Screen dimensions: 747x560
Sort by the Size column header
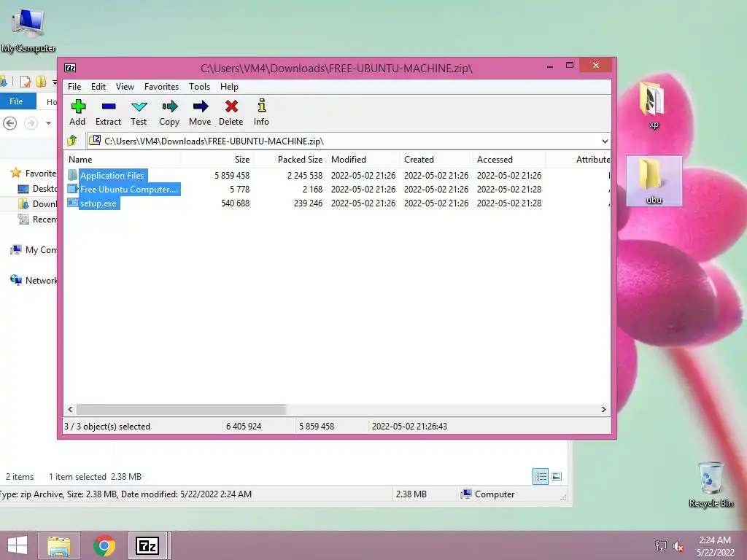tap(217, 160)
